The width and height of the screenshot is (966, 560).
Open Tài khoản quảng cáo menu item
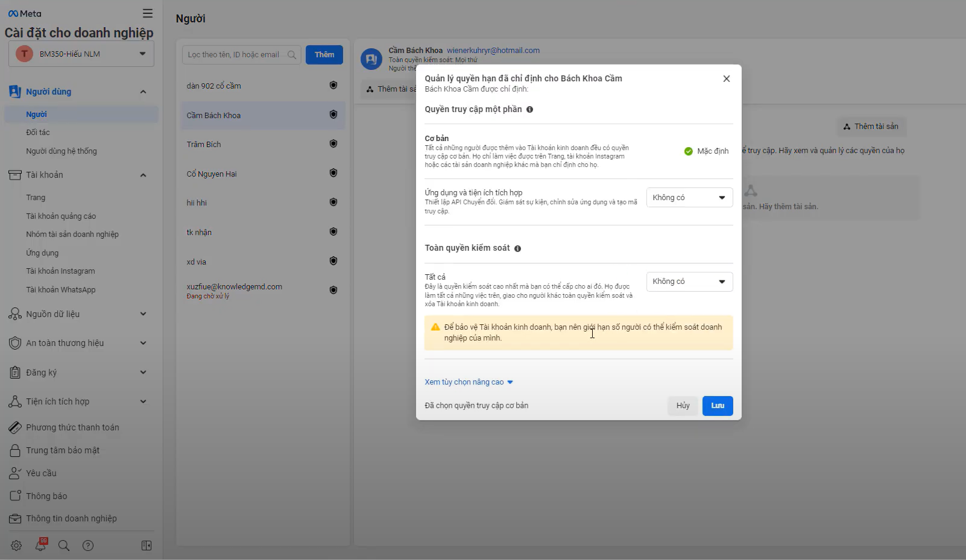[x=61, y=216]
